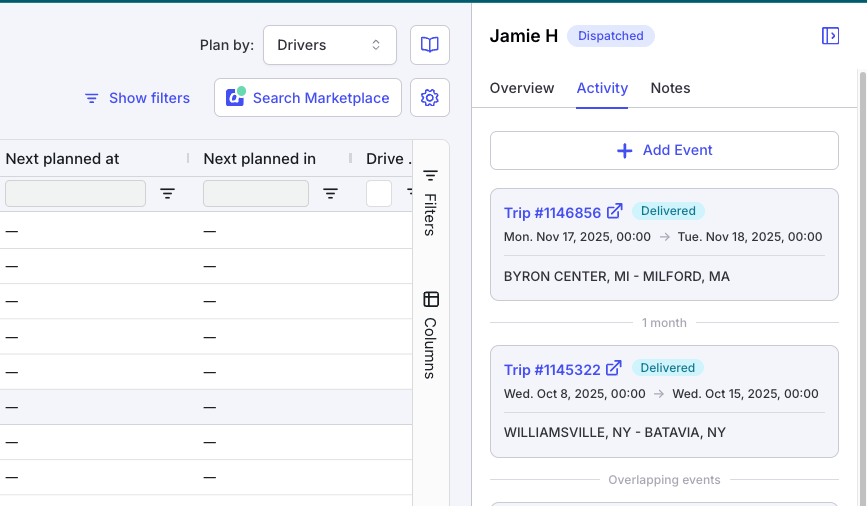867x506 pixels.
Task: Click Show filters link
Action: click(137, 98)
